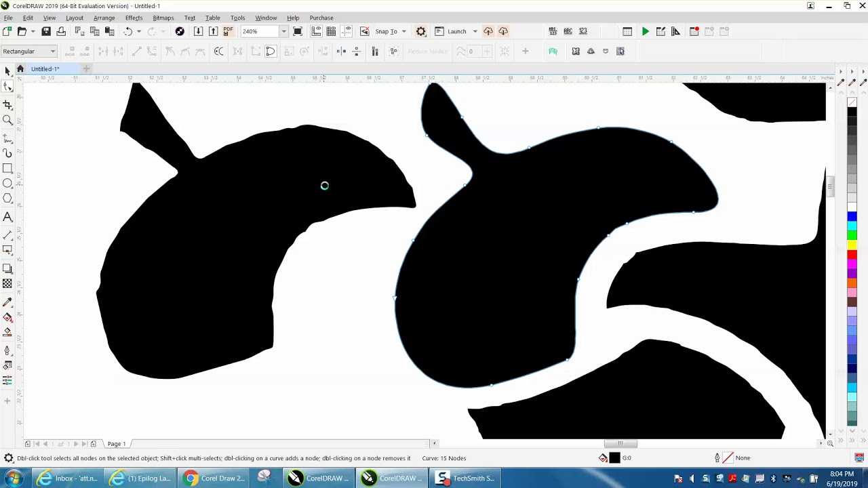Select the Ellipse tool

7,183
